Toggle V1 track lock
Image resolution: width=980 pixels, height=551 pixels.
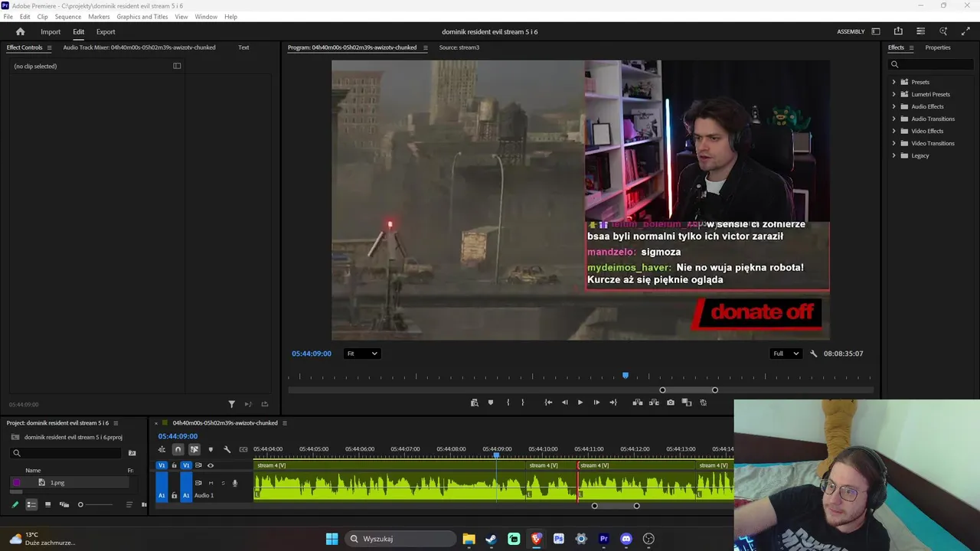pos(174,465)
